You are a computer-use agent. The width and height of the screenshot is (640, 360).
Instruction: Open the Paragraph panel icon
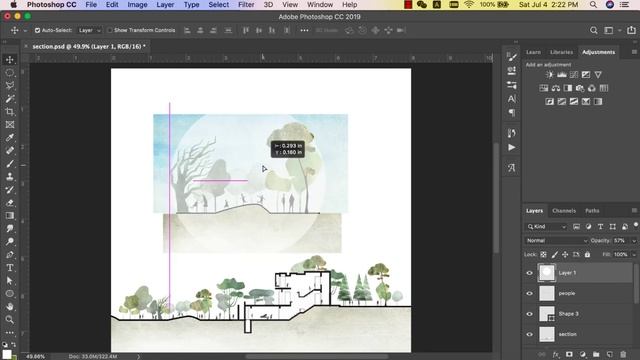click(511, 113)
